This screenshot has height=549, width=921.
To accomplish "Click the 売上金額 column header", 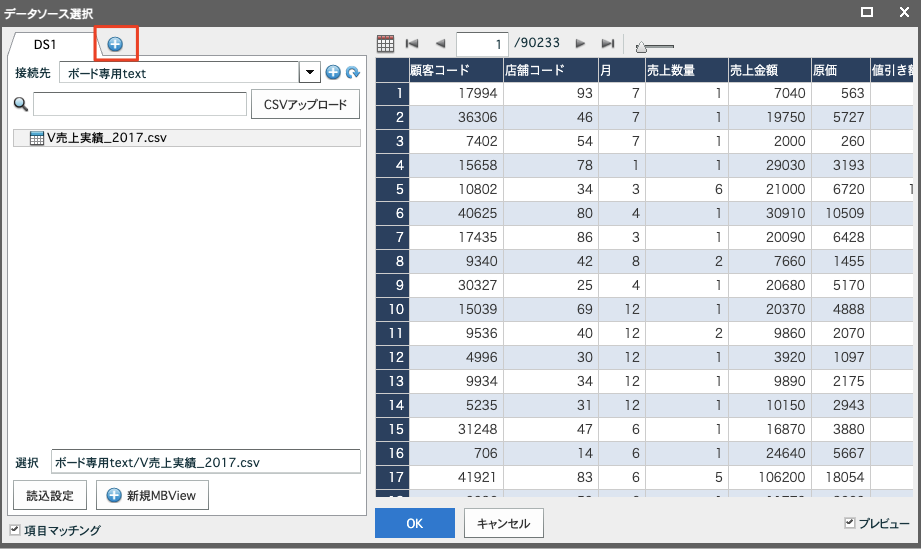I will [770, 70].
